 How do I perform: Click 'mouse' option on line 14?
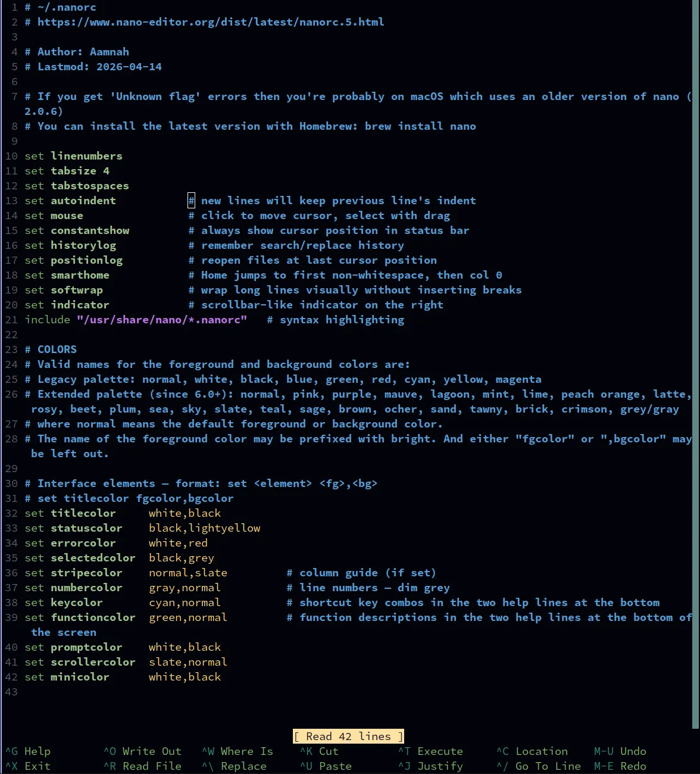coord(67,216)
